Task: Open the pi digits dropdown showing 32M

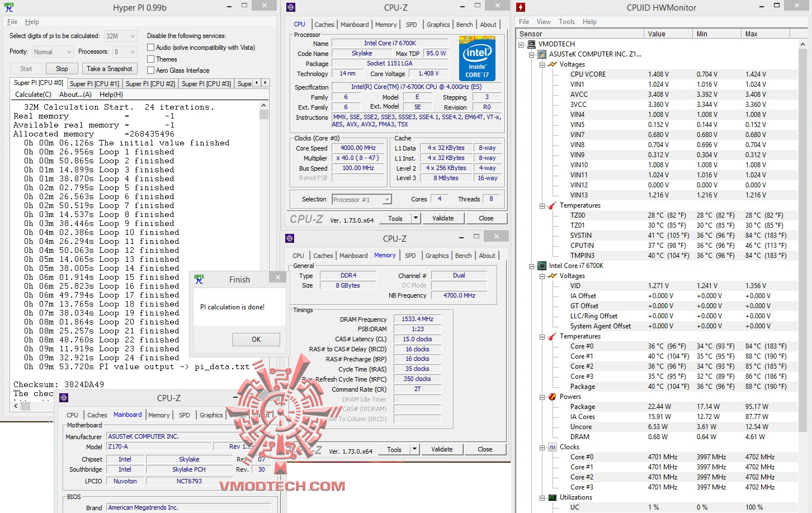Action: pyautogui.click(x=120, y=36)
